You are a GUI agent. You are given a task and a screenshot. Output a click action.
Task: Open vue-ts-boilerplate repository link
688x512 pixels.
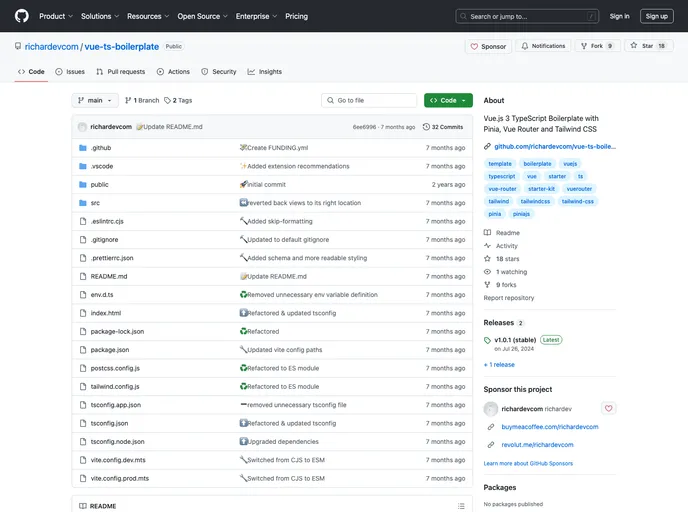[x=122, y=47]
